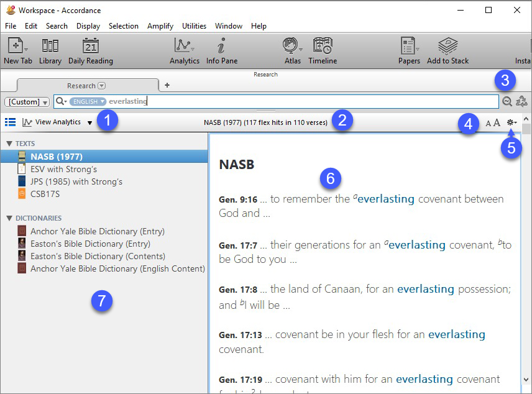Open the Research tab dropdown arrow
The image size is (532, 394).
coord(102,86)
